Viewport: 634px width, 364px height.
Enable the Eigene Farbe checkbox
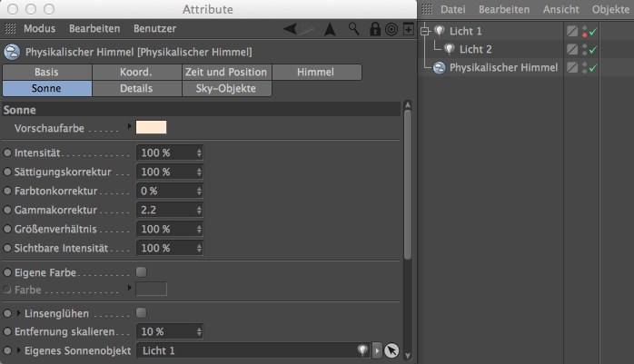pyautogui.click(x=141, y=271)
